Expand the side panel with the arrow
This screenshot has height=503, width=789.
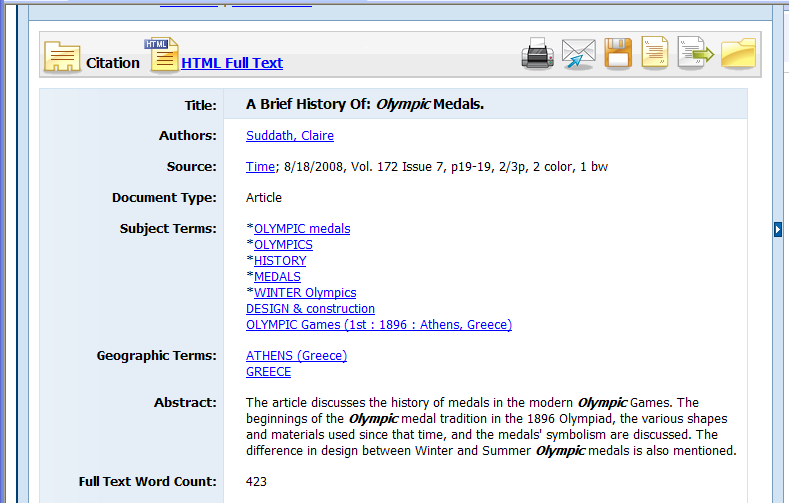[x=778, y=229]
